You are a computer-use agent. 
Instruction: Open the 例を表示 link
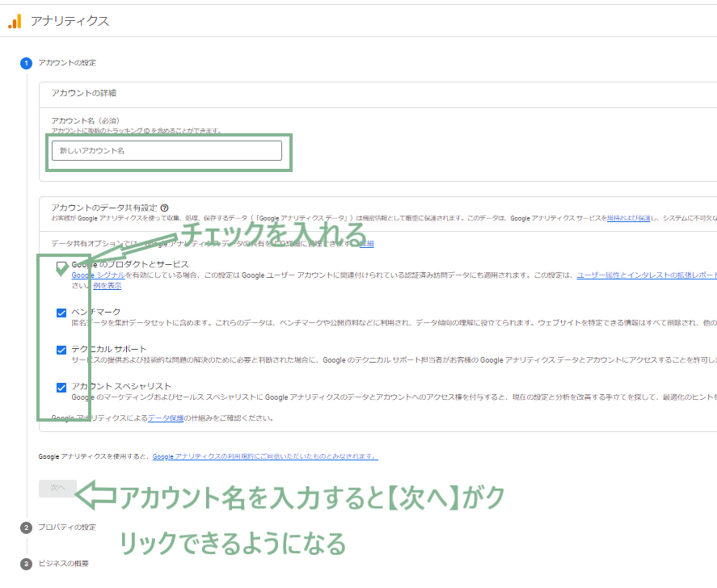point(107,286)
